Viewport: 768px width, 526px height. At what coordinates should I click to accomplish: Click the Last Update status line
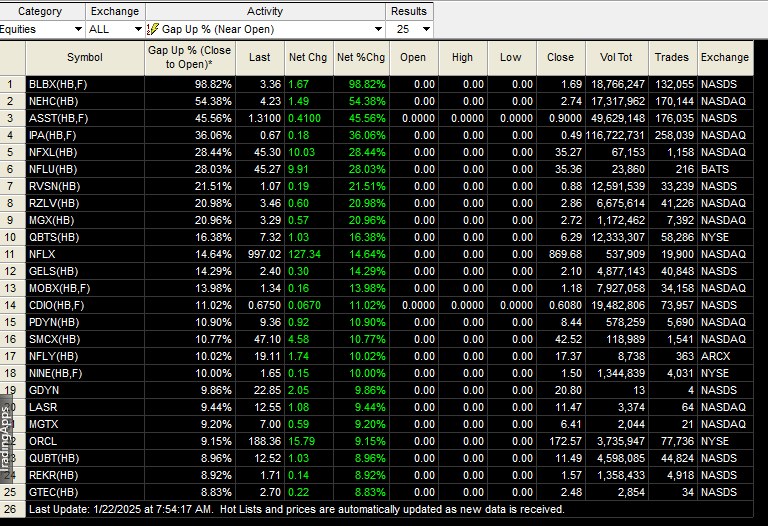[x=297, y=509]
